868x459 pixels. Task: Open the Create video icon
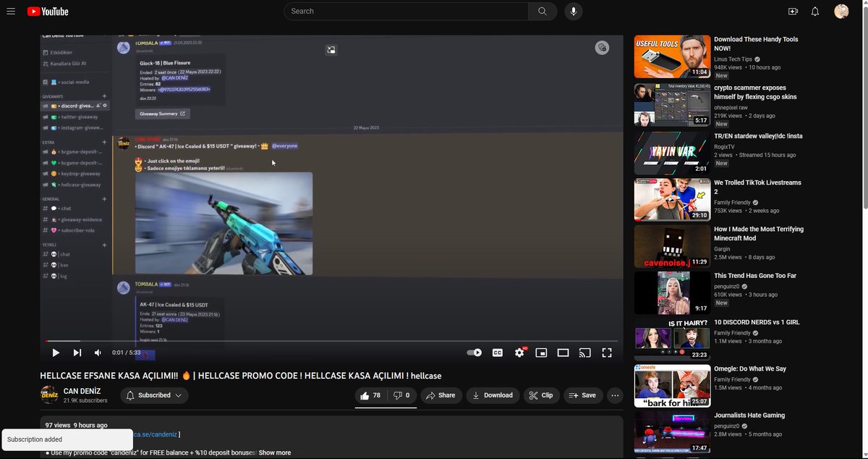[x=793, y=12]
